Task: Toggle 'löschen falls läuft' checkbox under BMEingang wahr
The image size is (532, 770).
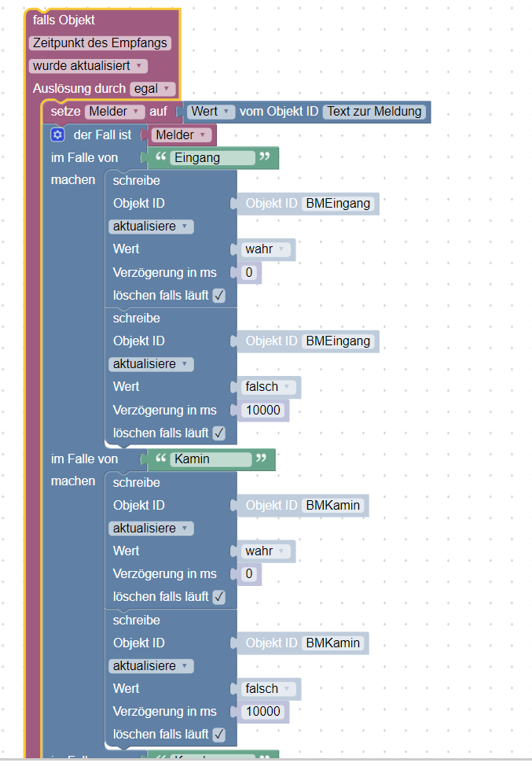Action: click(x=219, y=295)
